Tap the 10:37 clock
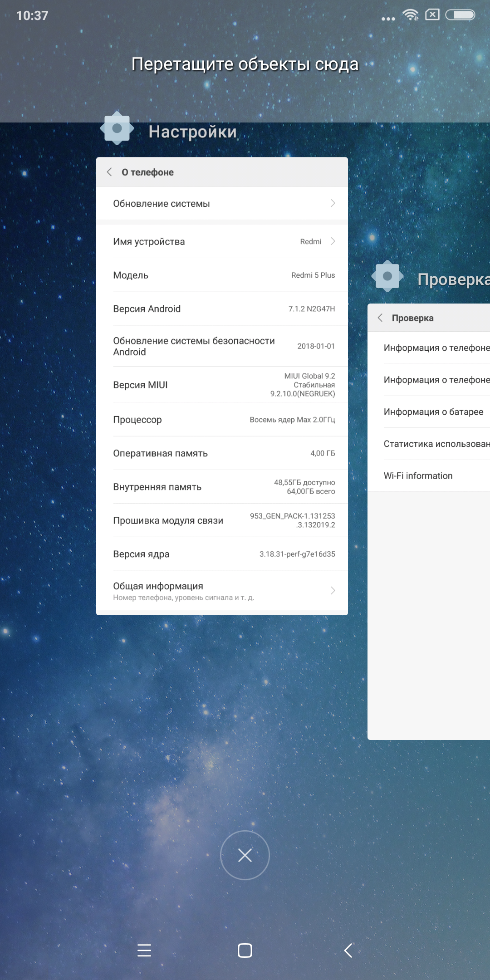 [32, 15]
